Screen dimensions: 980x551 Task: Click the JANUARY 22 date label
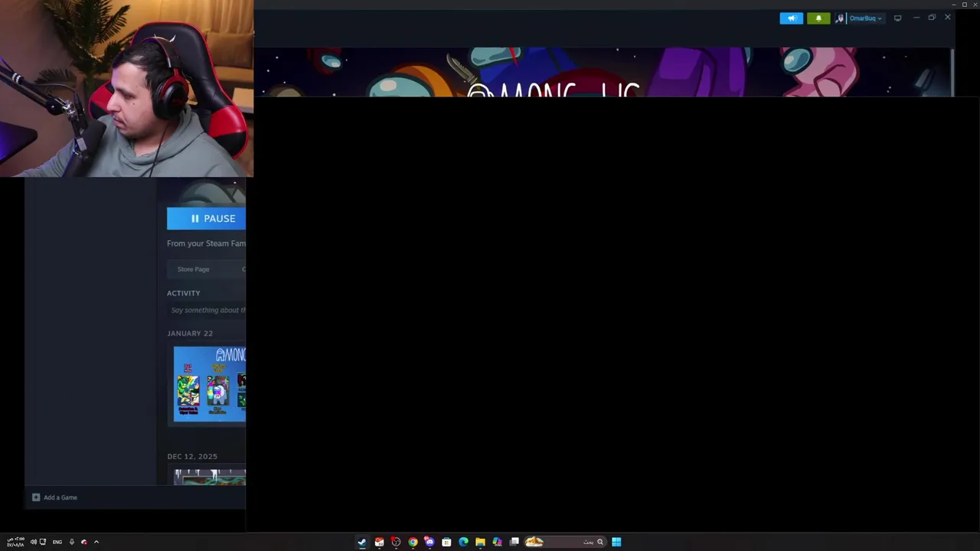point(190,334)
